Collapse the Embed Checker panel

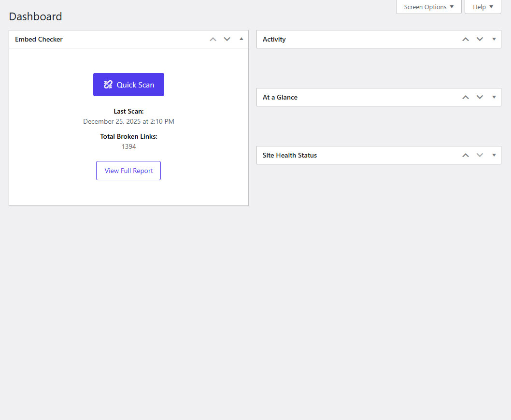point(241,39)
